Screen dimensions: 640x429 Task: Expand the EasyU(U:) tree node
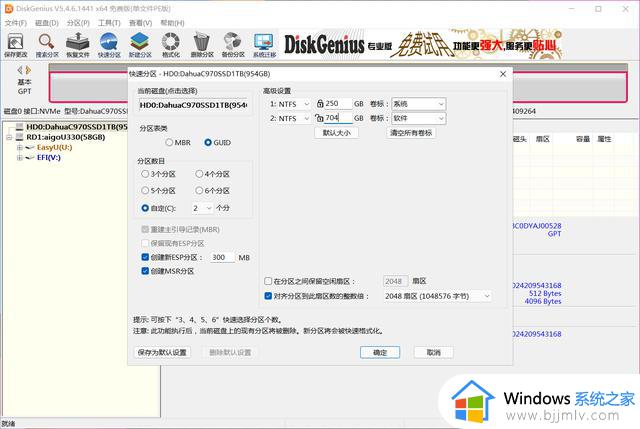[19, 148]
